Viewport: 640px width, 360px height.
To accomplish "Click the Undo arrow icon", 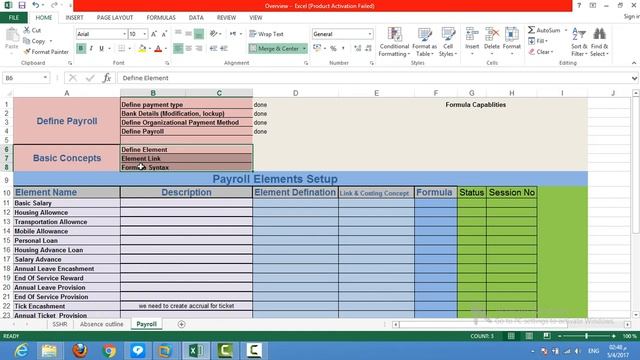I will pos(36,5).
